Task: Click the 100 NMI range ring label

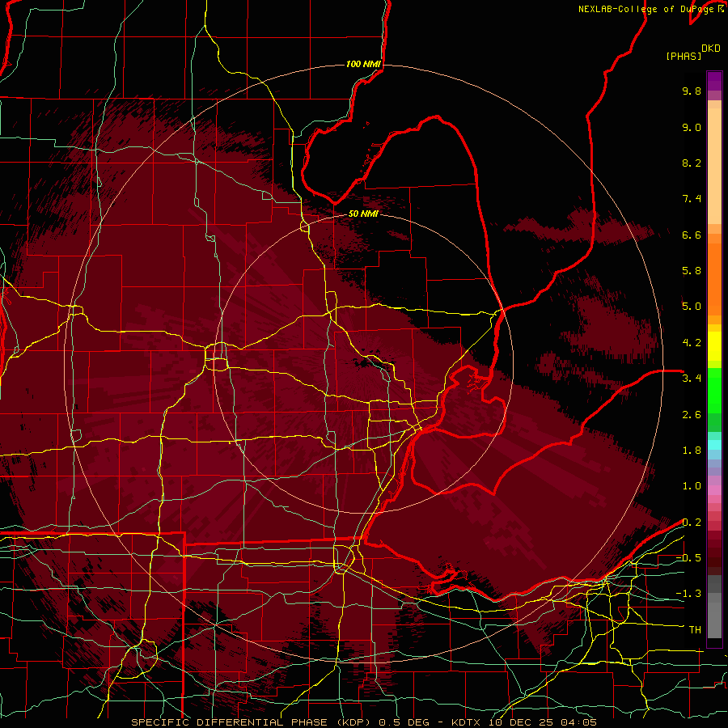Action: tap(363, 64)
